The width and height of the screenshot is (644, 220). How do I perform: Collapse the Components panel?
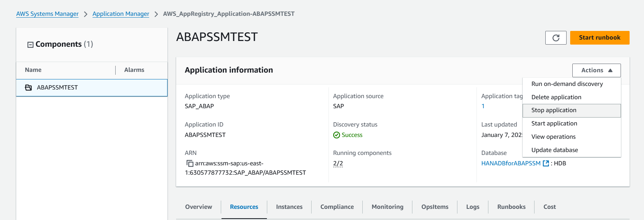pos(31,45)
